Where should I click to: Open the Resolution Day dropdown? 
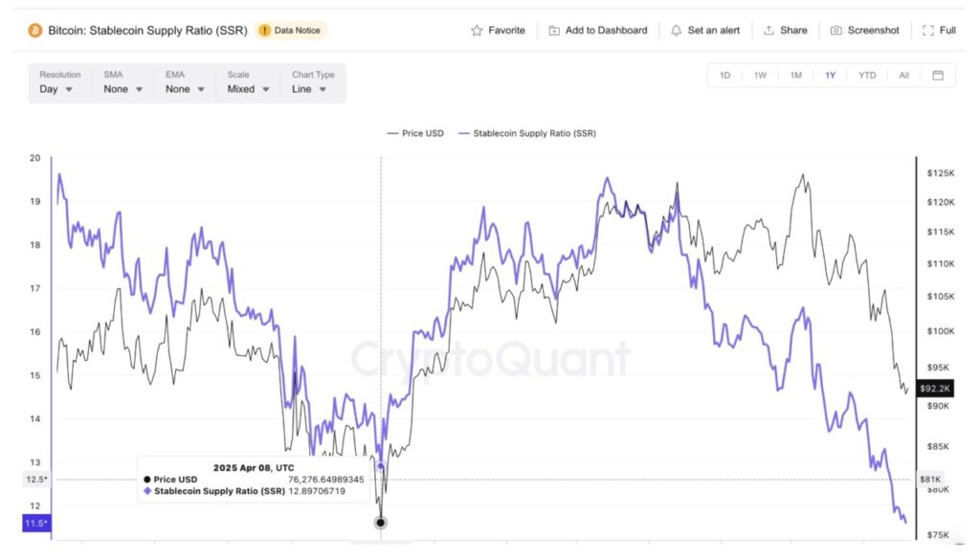tap(60, 89)
